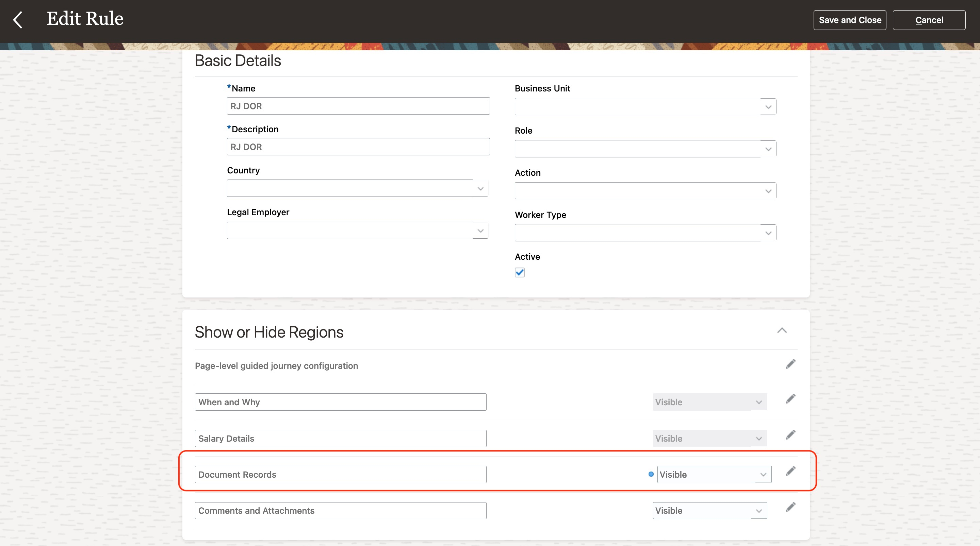Image resolution: width=980 pixels, height=546 pixels.
Task: Click the pencil icon for When and Why
Action: tap(790, 399)
